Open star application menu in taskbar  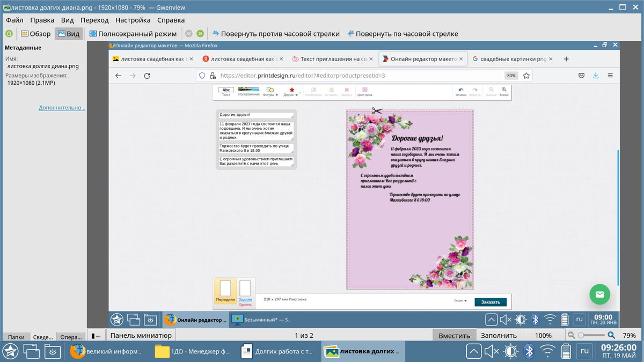[x=11, y=351]
